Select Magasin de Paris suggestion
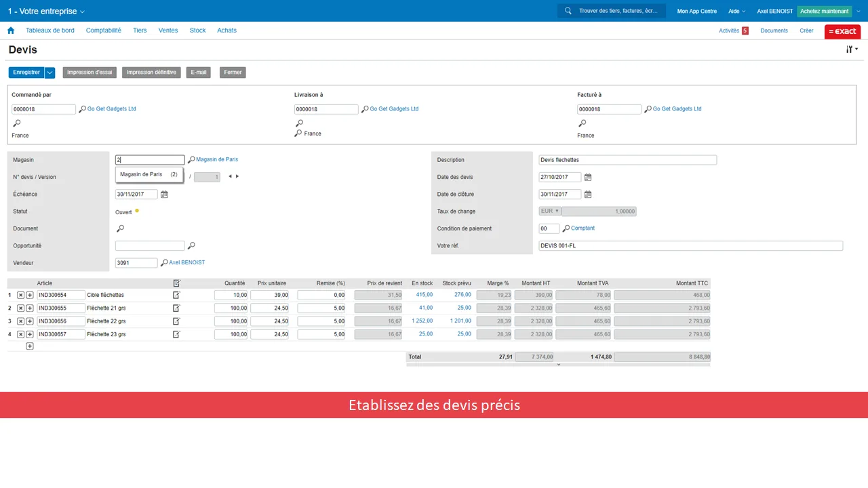868x488 pixels. click(x=149, y=175)
